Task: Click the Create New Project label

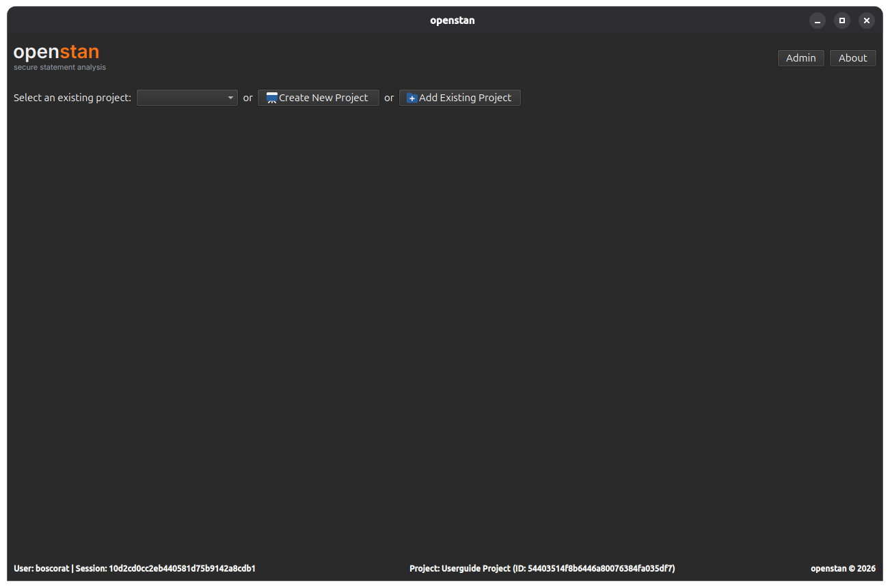Action: pos(323,98)
